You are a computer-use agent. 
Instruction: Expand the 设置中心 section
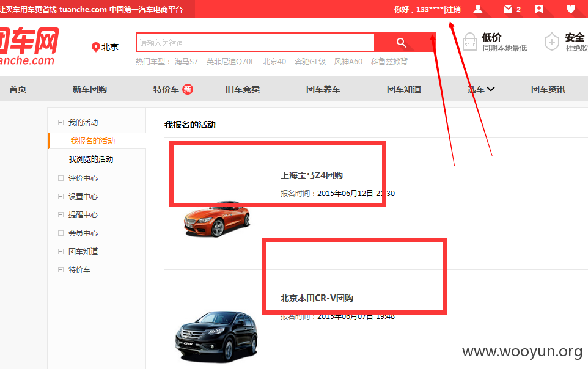61,197
